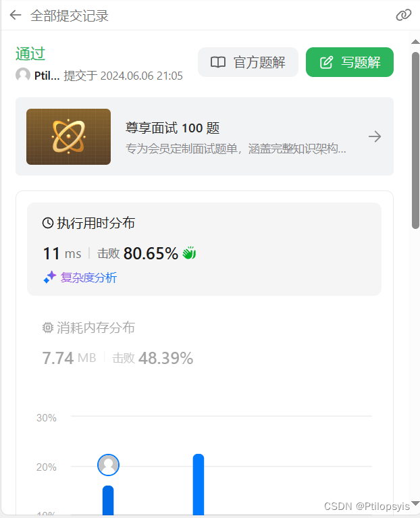Viewport: 420px width, 518px height.
Task: Click the avatar marker on the chart
Action: 108,465
